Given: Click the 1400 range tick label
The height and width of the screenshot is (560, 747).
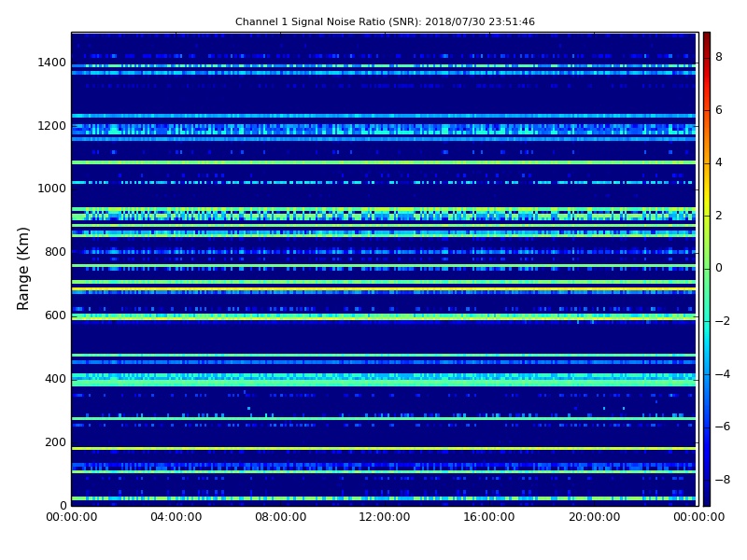Looking at the screenshot, I should click(x=52, y=63).
